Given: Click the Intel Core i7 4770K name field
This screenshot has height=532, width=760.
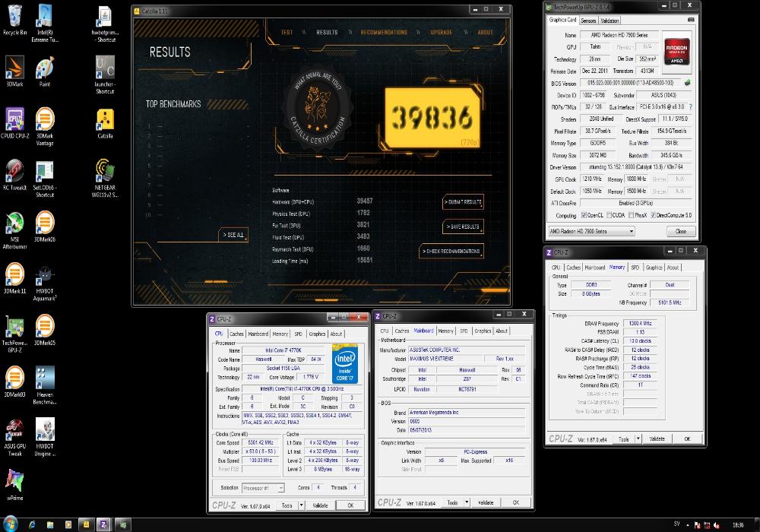Looking at the screenshot, I should tap(283, 350).
